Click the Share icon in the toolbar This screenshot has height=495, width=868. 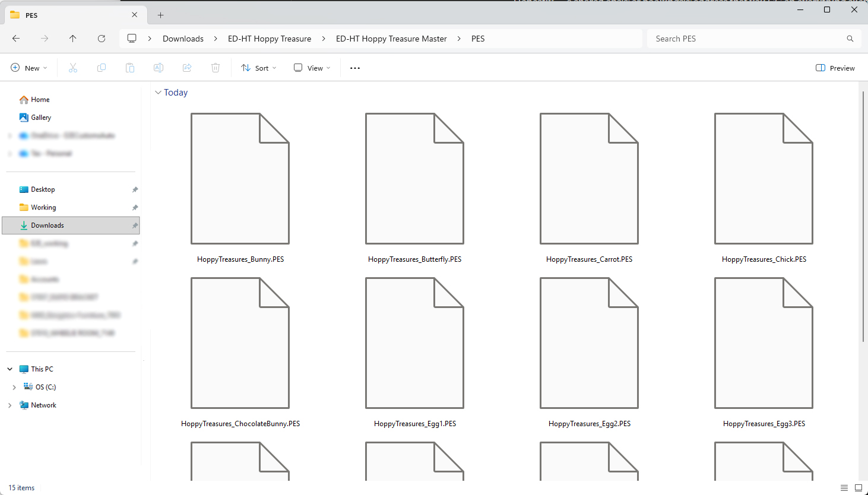tap(187, 68)
